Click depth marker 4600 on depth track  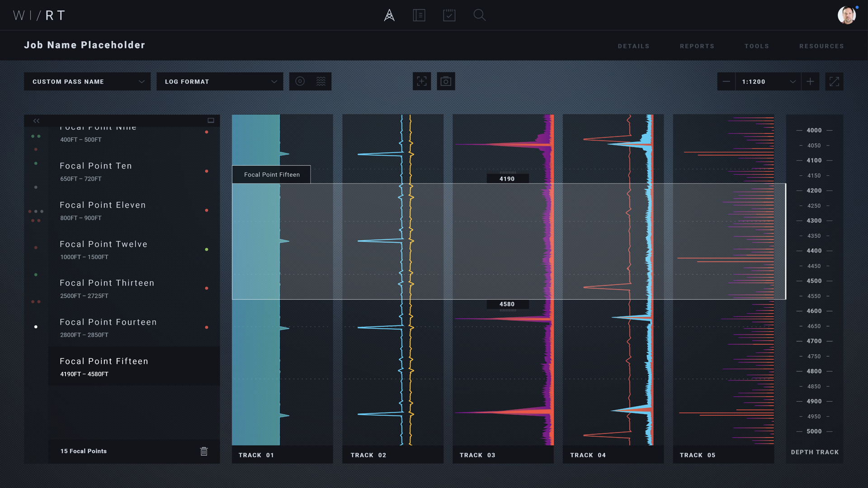tap(814, 311)
